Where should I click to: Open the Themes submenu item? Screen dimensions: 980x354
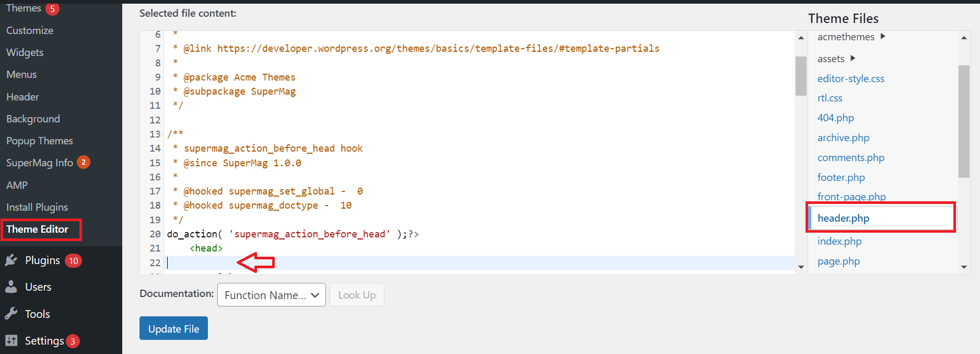click(24, 8)
